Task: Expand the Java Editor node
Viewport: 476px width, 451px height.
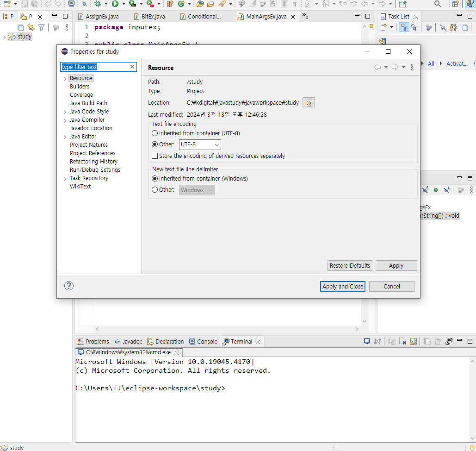Action: [x=65, y=137]
